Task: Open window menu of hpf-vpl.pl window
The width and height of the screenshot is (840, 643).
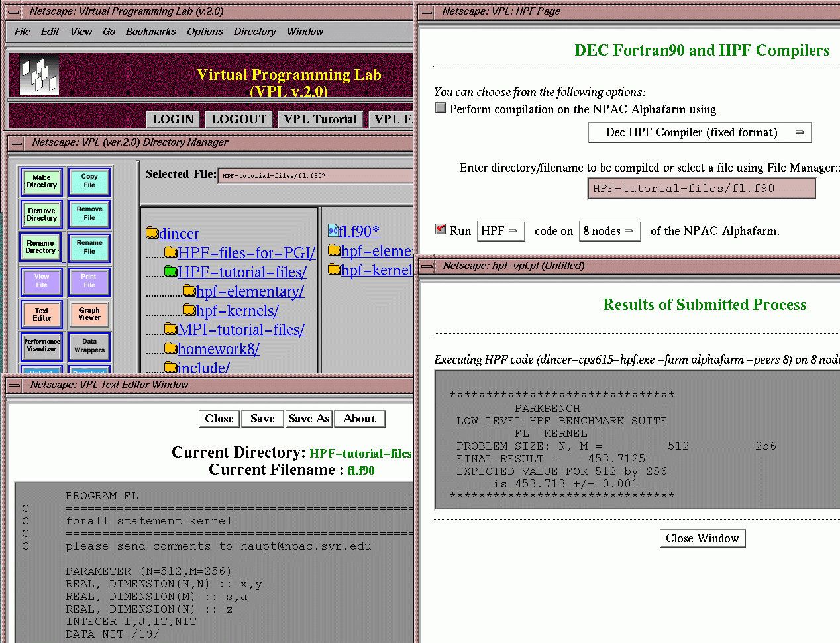Action: [427, 266]
